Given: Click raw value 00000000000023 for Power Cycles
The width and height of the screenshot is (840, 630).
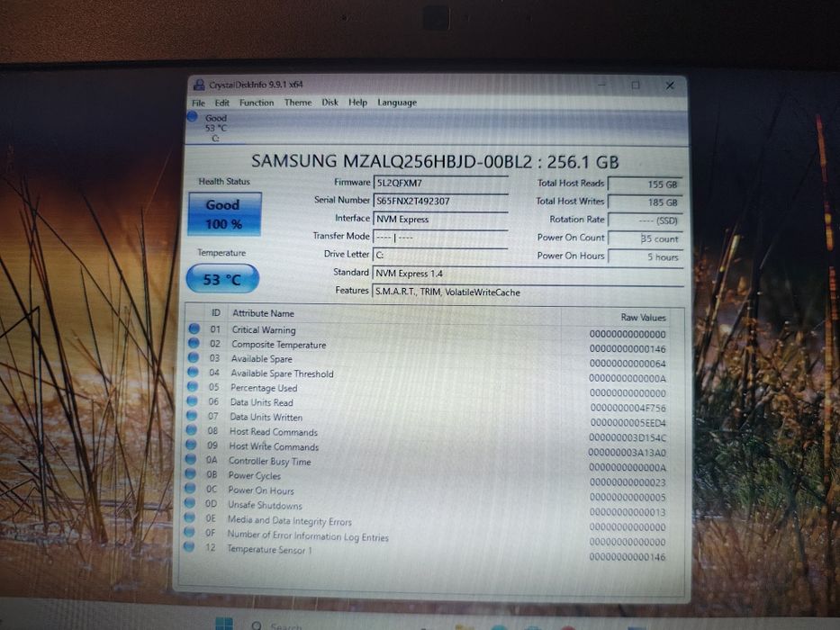Looking at the screenshot, I should point(628,482).
